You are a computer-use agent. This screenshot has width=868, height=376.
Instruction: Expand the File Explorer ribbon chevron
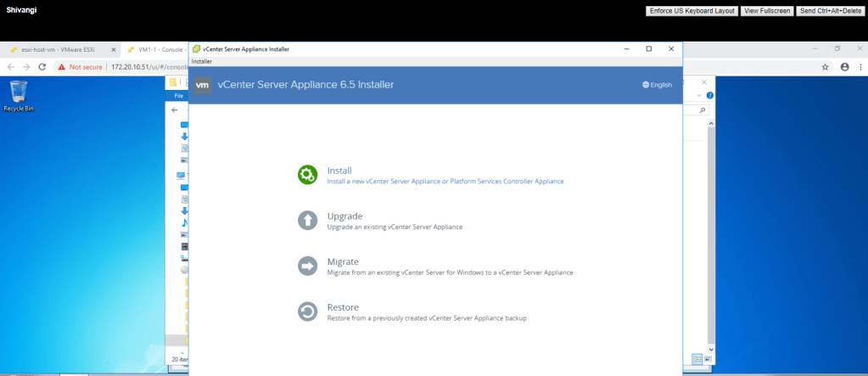click(x=700, y=96)
